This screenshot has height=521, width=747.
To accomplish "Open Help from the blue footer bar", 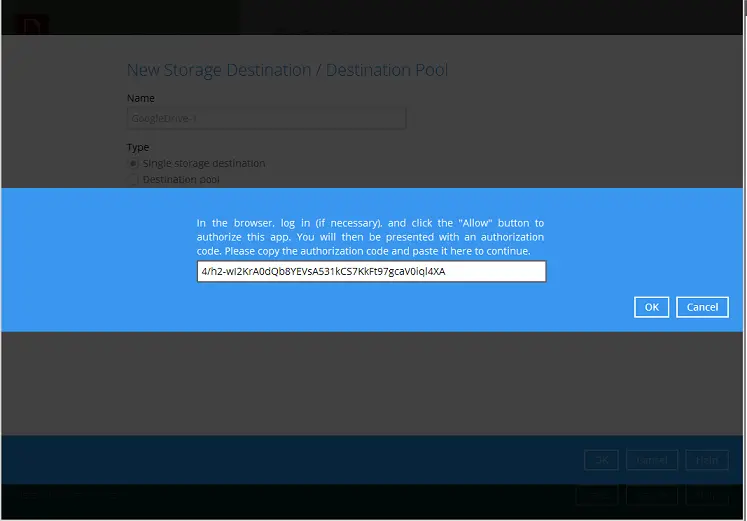I will (706, 460).
